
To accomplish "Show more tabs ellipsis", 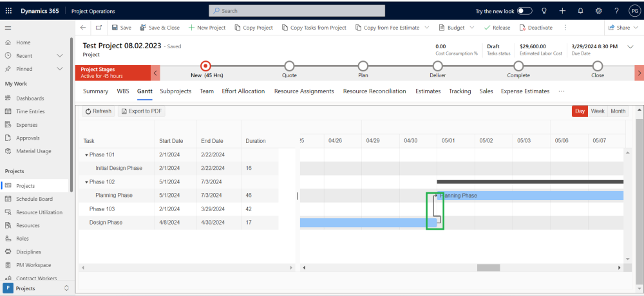I will [562, 91].
